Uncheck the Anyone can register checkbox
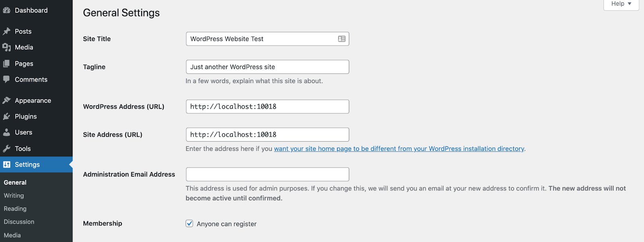The height and width of the screenshot is (242, 644). pyautogui.click(x=189, y=223)
